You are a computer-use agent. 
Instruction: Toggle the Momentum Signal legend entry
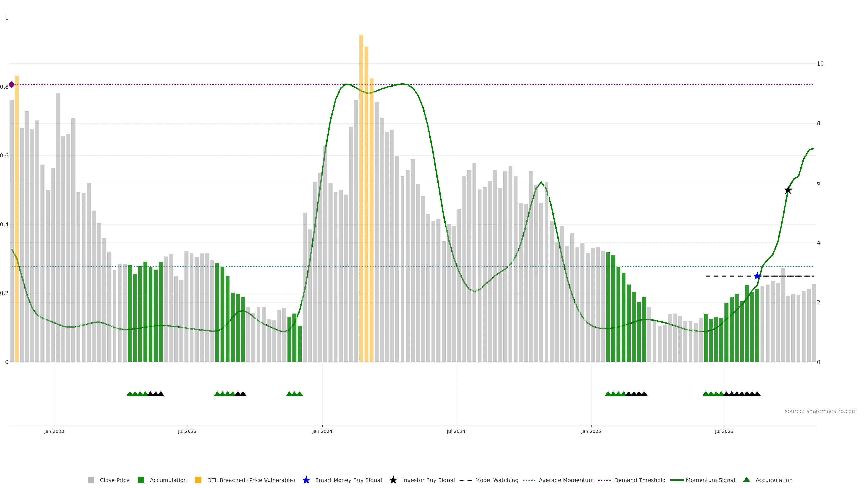[x=710, y=480]
